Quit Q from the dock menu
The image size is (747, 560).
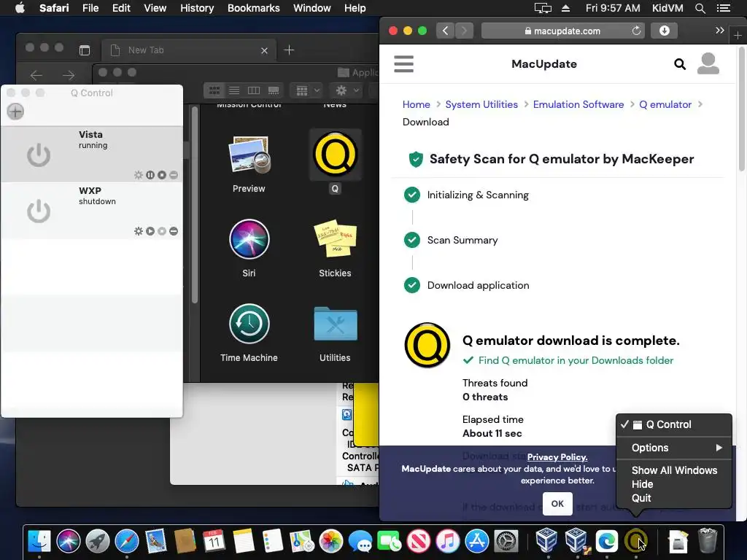pyautogui.click(x=673, y=498)
